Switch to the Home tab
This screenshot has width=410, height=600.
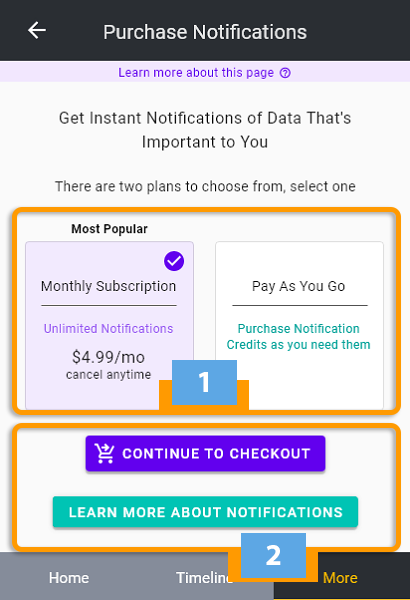(x=69, y=578)
